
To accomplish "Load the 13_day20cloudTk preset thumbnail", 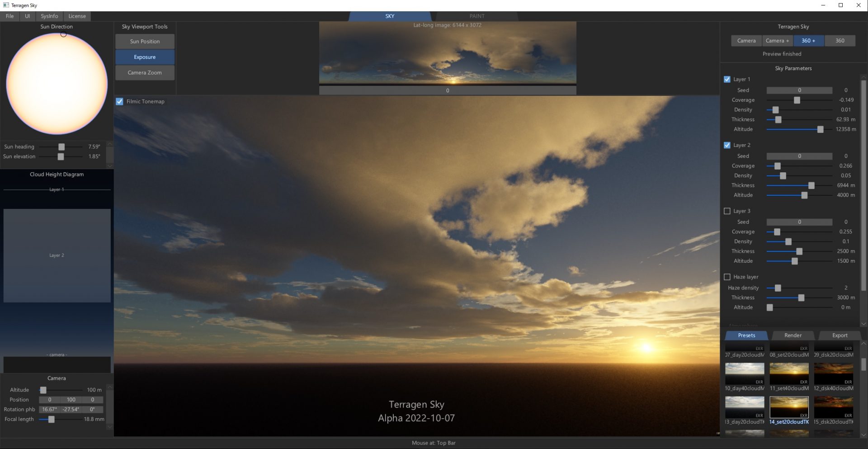I will point(745,407).
